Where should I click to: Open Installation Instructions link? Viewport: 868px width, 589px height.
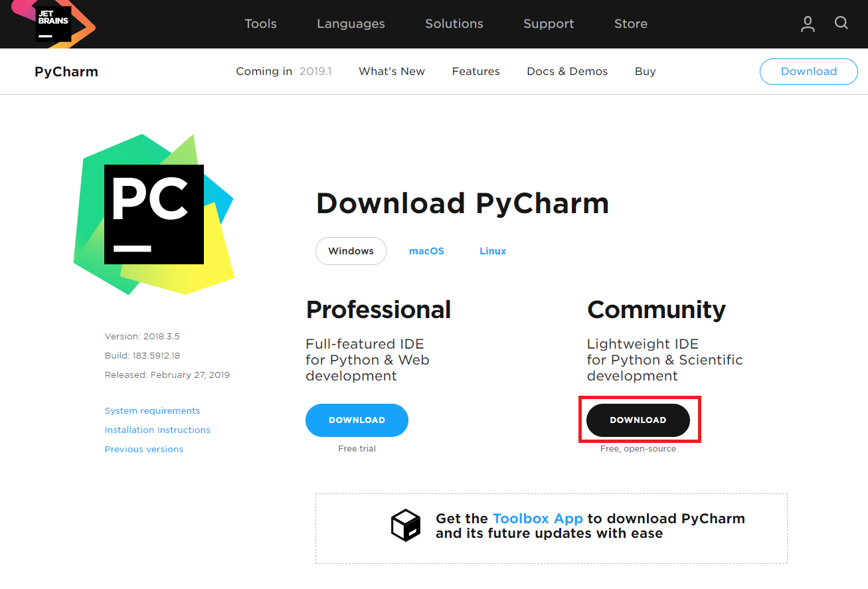(x=157, y=430)
